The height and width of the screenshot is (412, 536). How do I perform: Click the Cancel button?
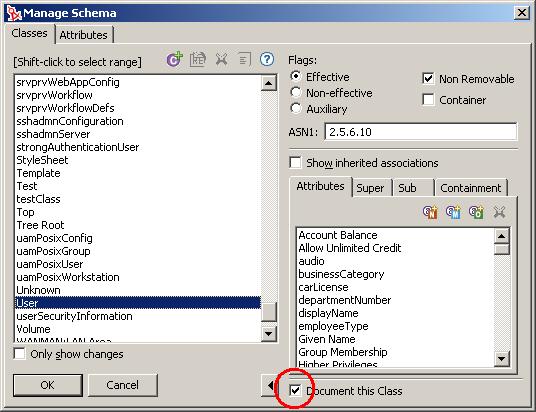(x=123, y=385)
